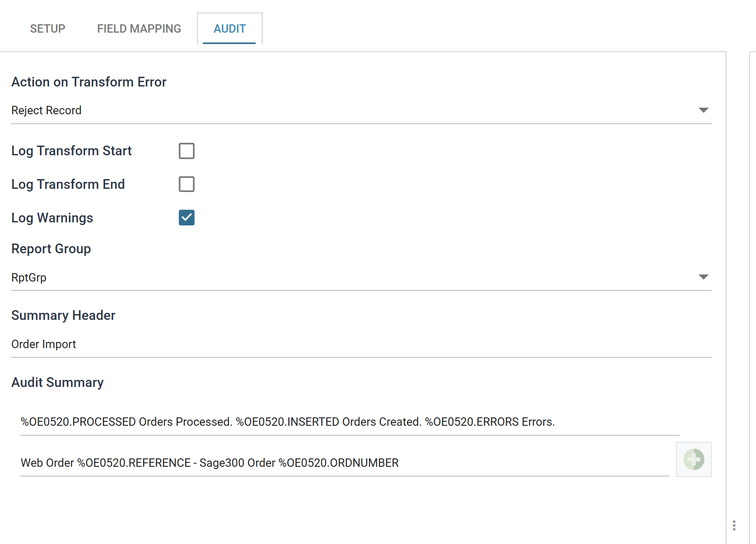Viewport: 756px width, 544px height.
Task: Open the FIELD MAPPING tab
Action: pyautogui.click(x=139, y=29)
